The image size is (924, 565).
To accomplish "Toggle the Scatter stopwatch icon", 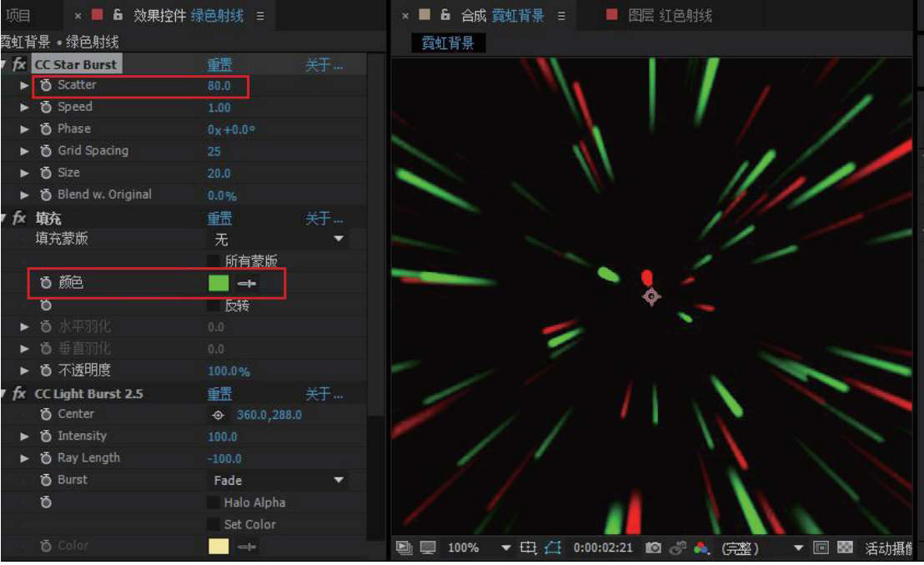I will point(46,85).
